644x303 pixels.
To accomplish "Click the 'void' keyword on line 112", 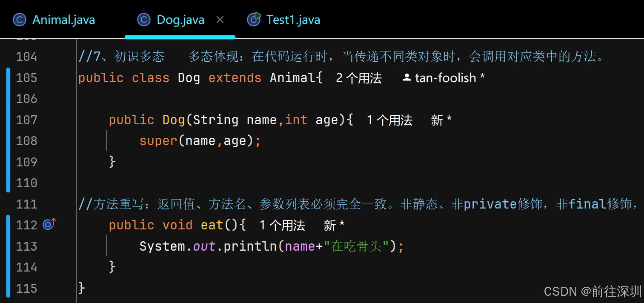I will point(177,225).
